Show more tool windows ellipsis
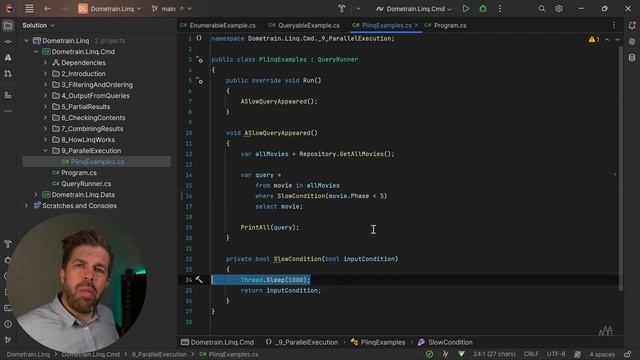The width and height of the screenshot is (640, 360). [8, 111]
